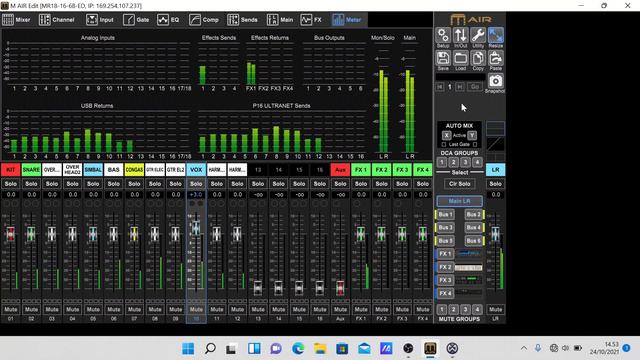Select Bus 6 sends layer
This screenshot has height=360, width=640.
pyautogui.click(x=473, y=240)
